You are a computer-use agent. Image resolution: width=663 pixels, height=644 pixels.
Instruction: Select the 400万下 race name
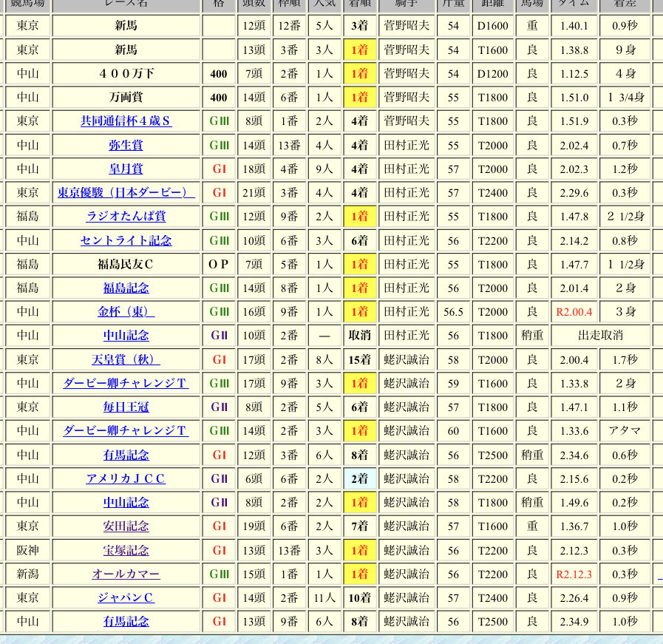[126, 74]
